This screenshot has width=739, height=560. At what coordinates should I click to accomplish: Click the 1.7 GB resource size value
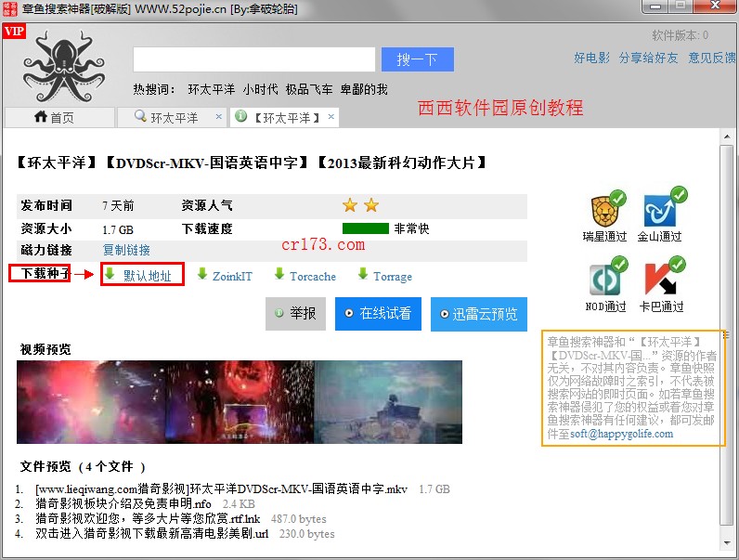click(118, 229)
